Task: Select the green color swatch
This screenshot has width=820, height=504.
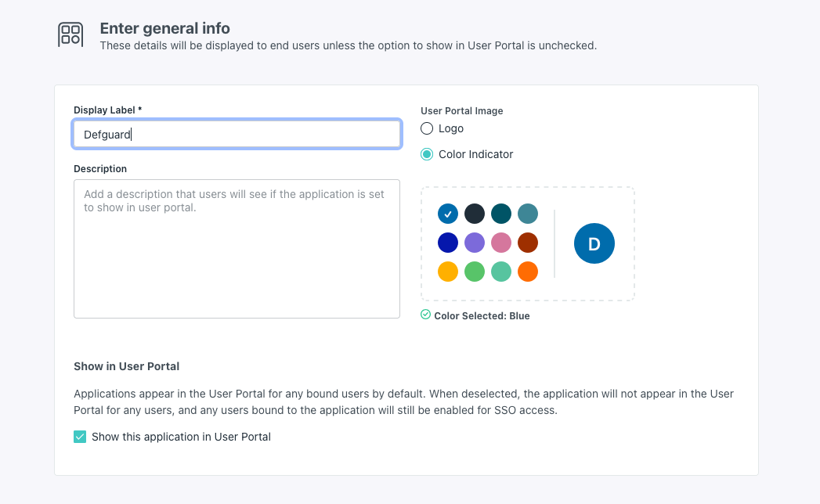Action: coord(475,272)
